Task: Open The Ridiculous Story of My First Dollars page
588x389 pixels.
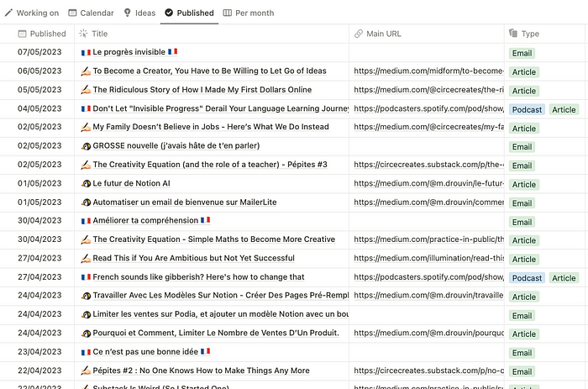Action: coord(202,90)
